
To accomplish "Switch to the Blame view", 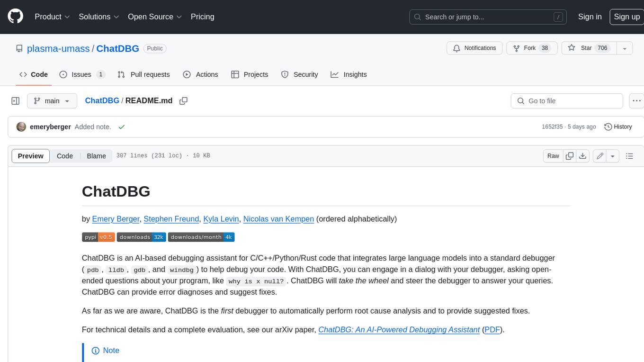I will 96,156.
